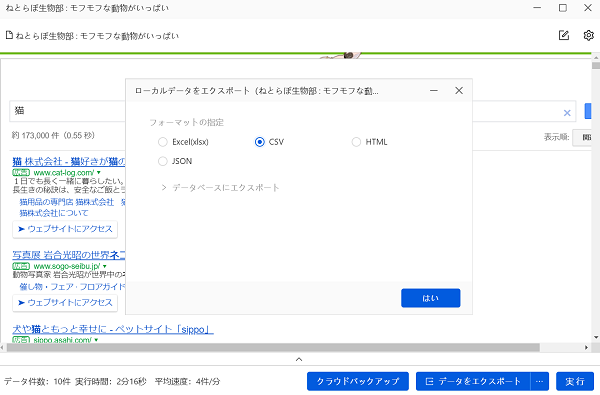
Task: Maximize the main application window
Action: pos(562,8)
